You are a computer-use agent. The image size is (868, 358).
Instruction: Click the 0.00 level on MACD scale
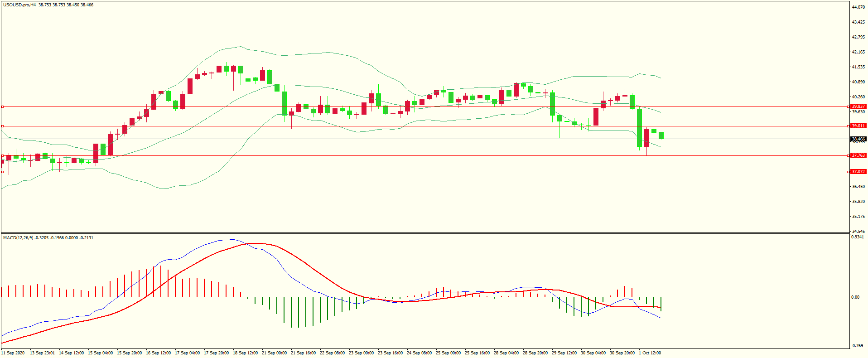click(x=855, y=297)
